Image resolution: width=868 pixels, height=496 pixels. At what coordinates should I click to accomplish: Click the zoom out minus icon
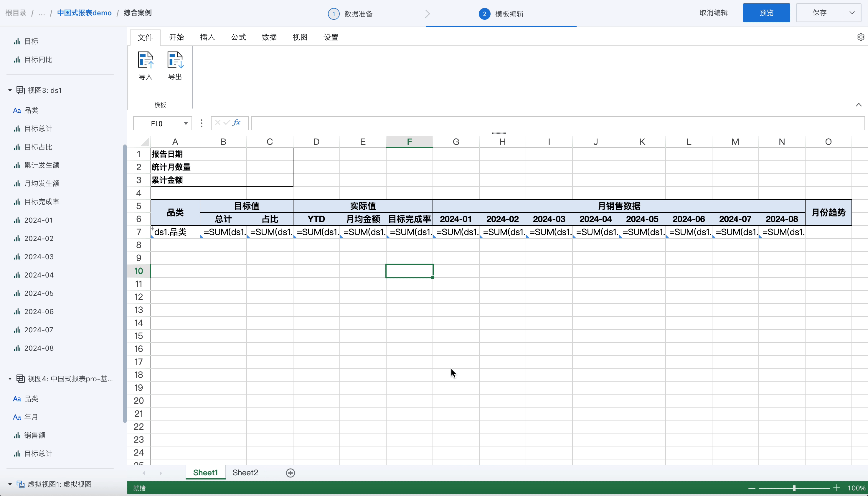[752, 488]
